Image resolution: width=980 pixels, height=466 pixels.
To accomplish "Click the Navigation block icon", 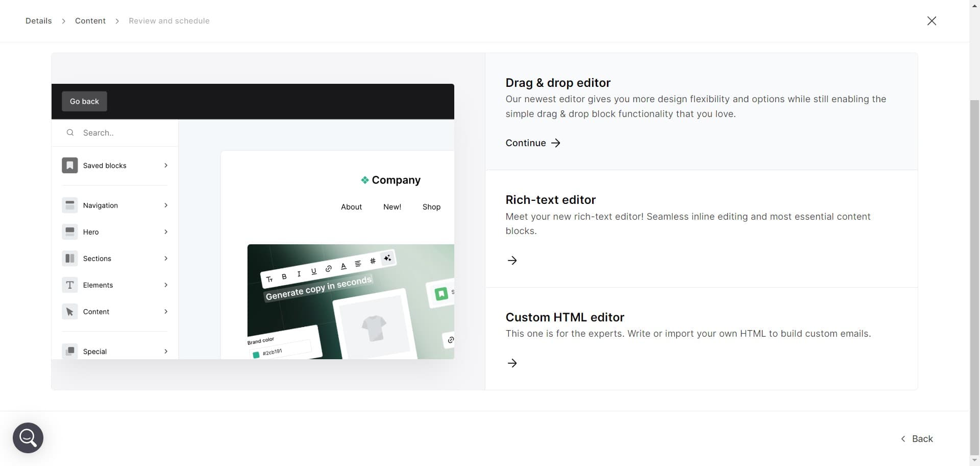I will (x=70, y=205).
